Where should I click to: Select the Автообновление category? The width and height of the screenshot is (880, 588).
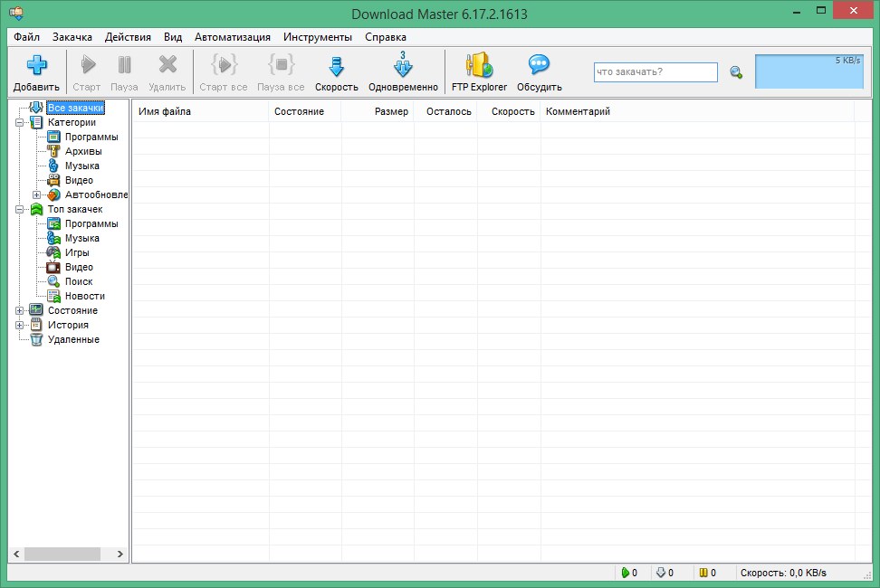pyautogui.click(x=96, y=195)
